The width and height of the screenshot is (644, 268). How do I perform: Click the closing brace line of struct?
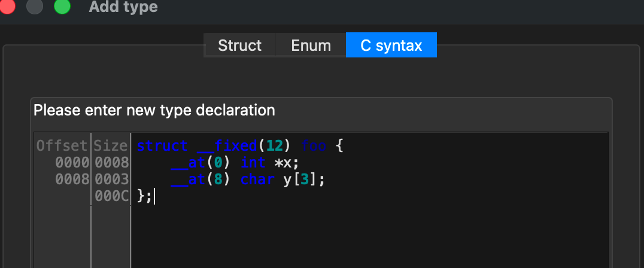144,196
